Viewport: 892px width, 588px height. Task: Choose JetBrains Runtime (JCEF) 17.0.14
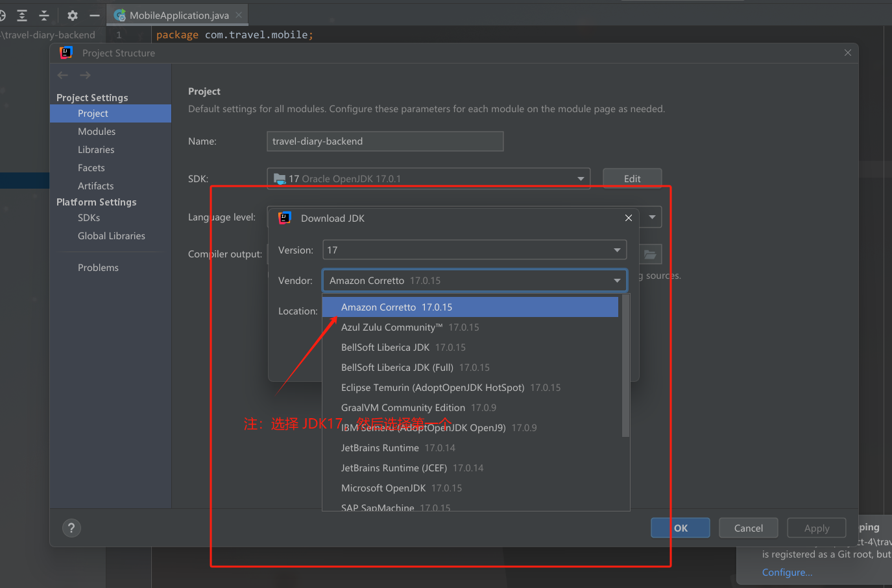[x=470, y=468]
